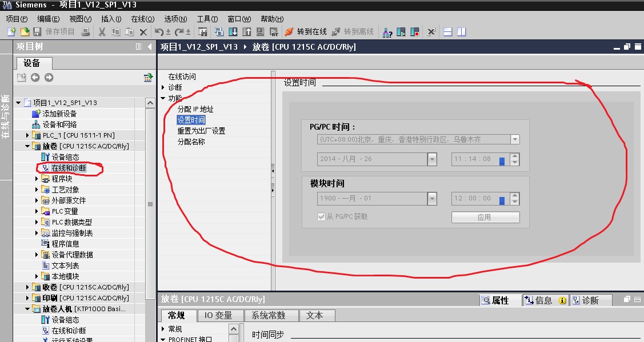Click the Accessible devices network icon
644x342 pixels.
[x=387, y=32]
